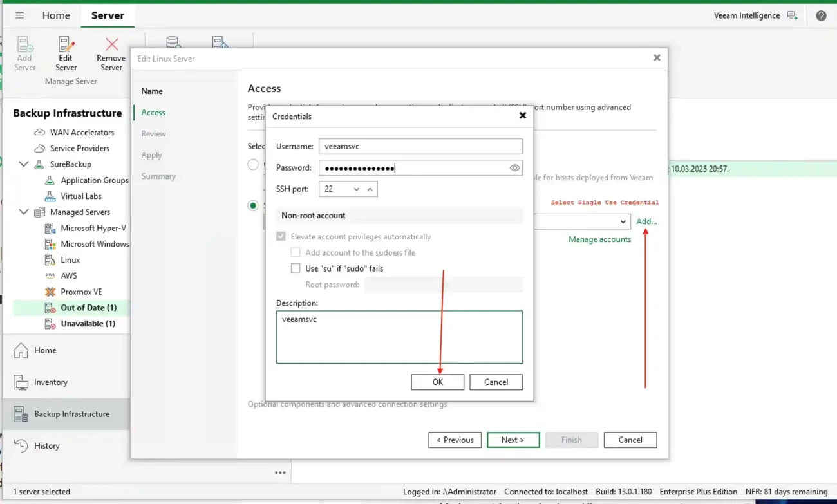
Task: Click the selected green radio button in Access page
Action: point(253,205)
